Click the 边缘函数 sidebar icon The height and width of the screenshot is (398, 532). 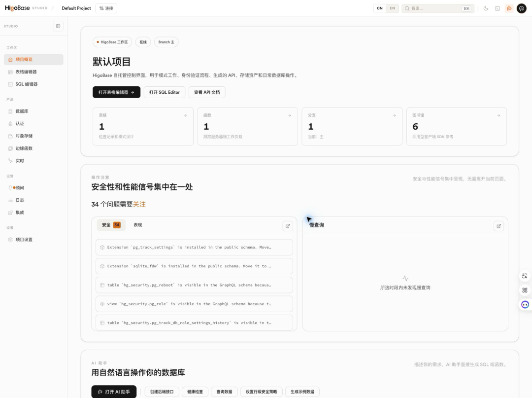pos(10,148)
